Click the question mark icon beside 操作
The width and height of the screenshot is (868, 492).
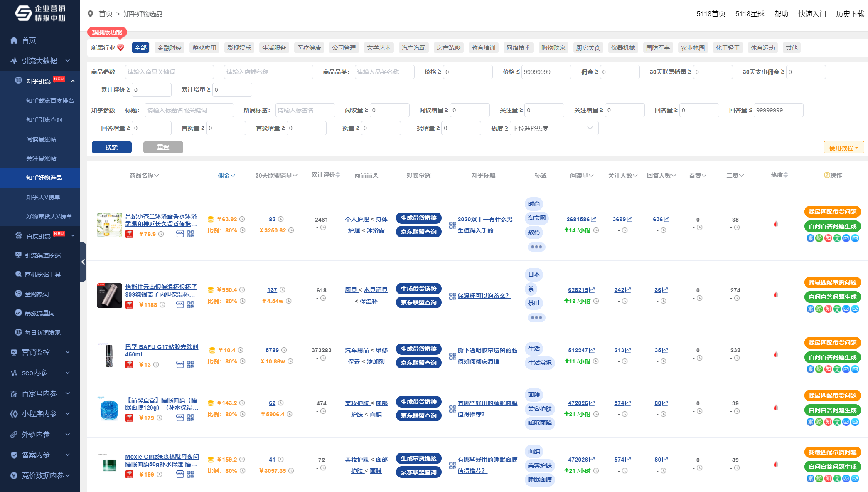[x=827, y=175]
